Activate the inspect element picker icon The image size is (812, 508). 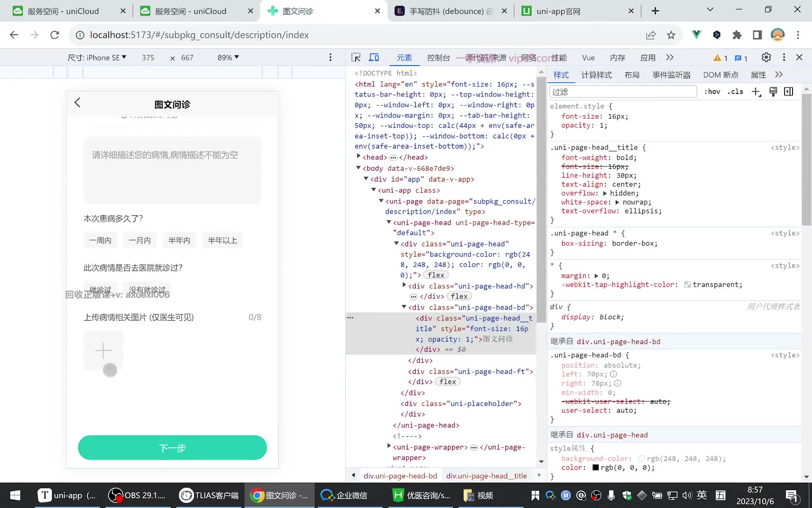356,58
